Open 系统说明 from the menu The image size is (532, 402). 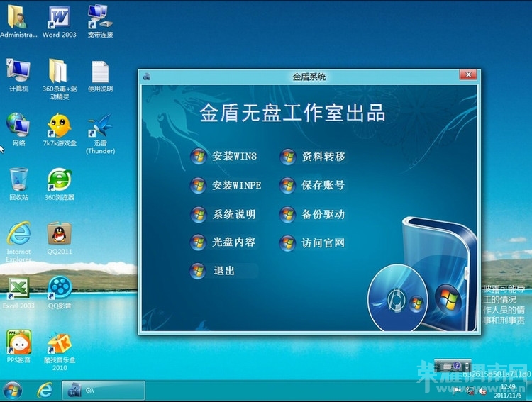pos(233,214)
